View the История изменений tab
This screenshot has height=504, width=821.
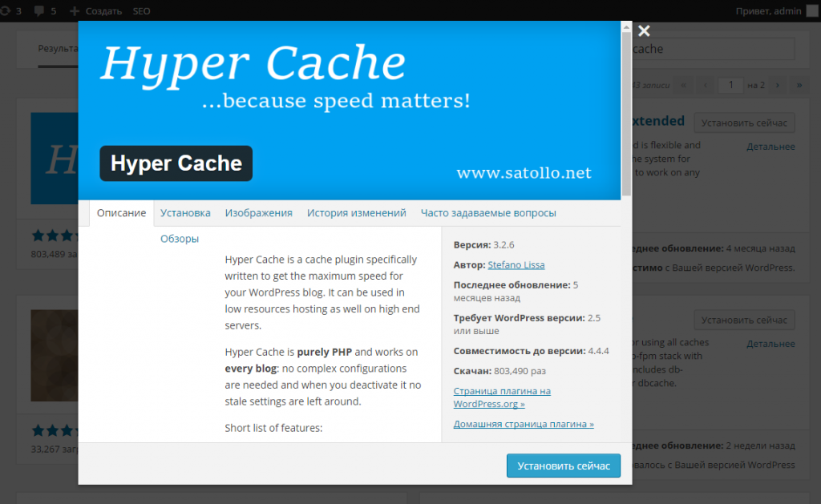(x=357, y=213)
